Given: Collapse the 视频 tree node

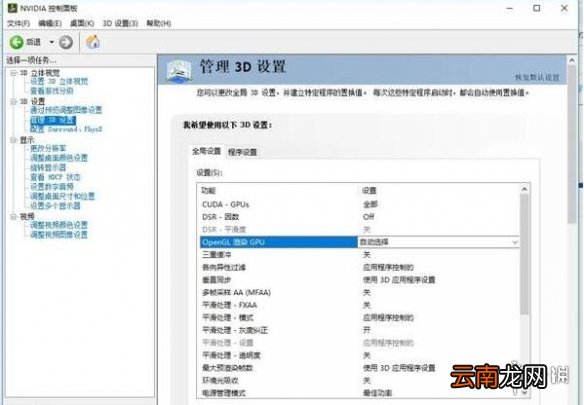Looking at the screenshot, I should (13, 216).
